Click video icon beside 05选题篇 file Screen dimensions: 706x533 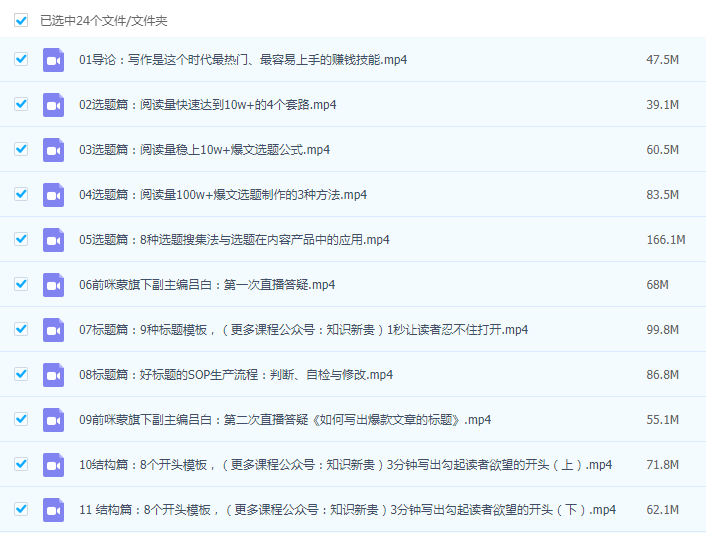(x=53, y=240)
